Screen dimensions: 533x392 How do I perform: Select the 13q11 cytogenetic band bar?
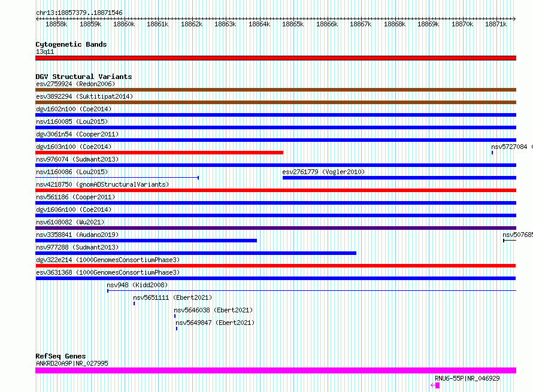tap(275, 58)
